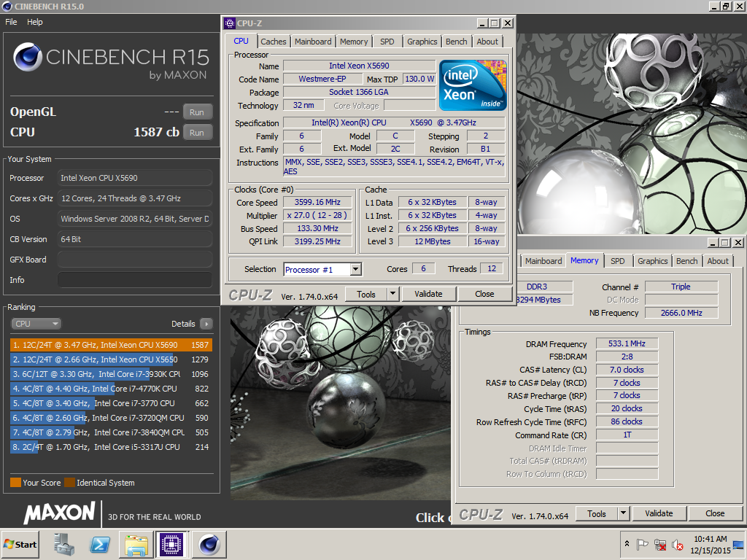
Task: Select the CPU tab in front CPU-Z
Action: (241, 41)
